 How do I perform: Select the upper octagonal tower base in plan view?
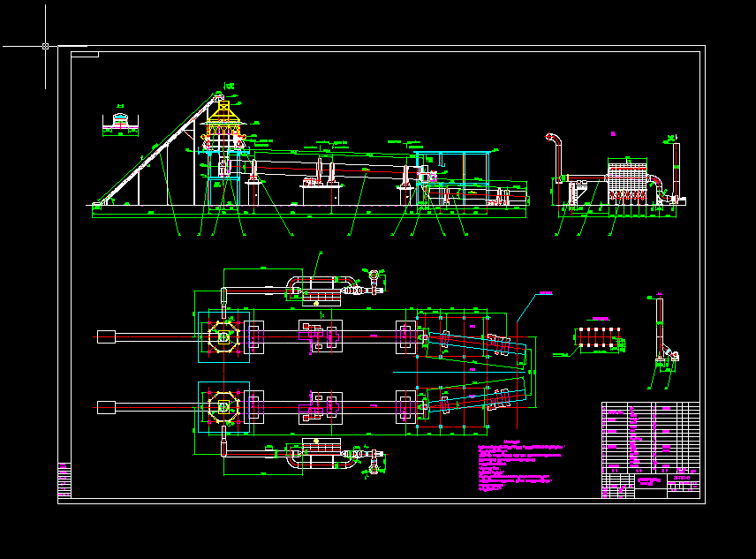223,337
